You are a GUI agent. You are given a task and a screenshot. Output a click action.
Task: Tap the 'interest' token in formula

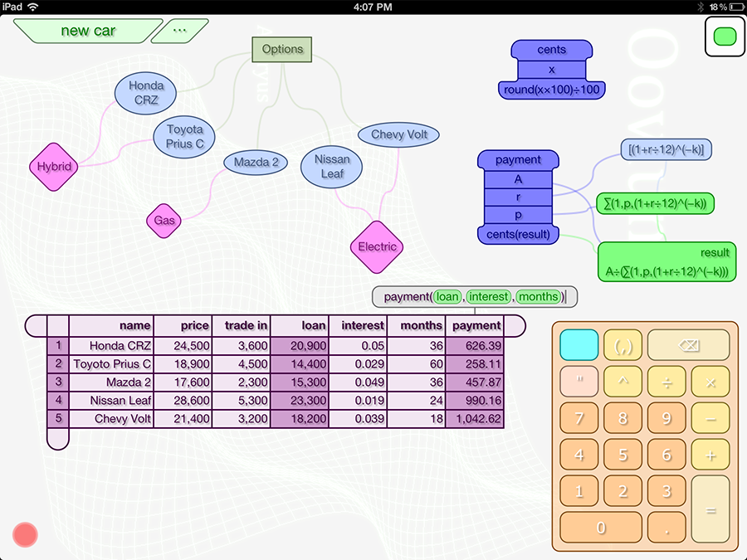point(489,297)
